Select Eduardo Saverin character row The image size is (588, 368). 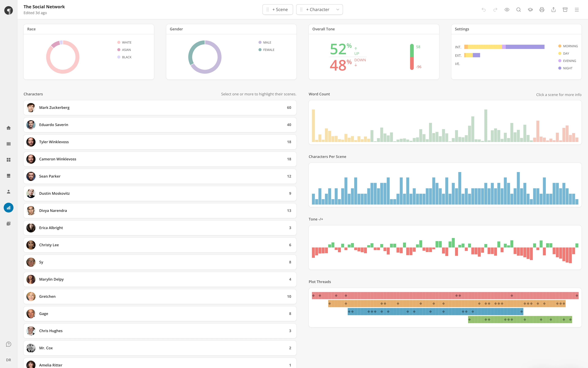(160, 125)
